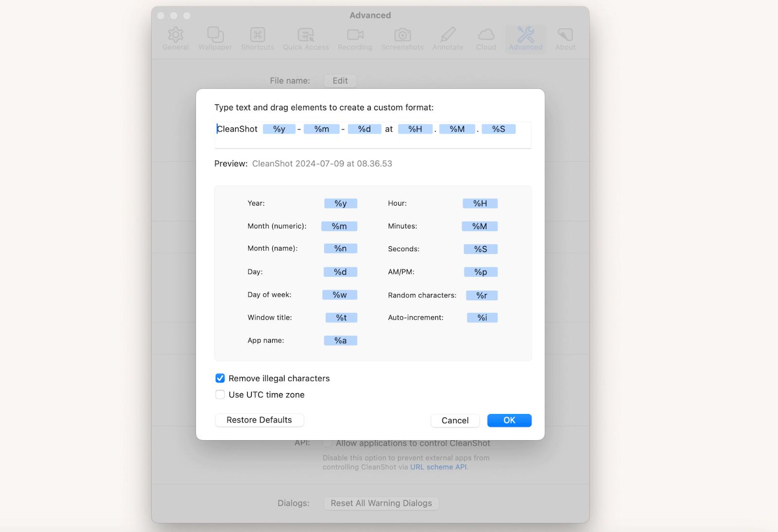778x532 pixels.
Task: Click the Random characters %r token
Action: pyautogui.click(x=481, y=295)
